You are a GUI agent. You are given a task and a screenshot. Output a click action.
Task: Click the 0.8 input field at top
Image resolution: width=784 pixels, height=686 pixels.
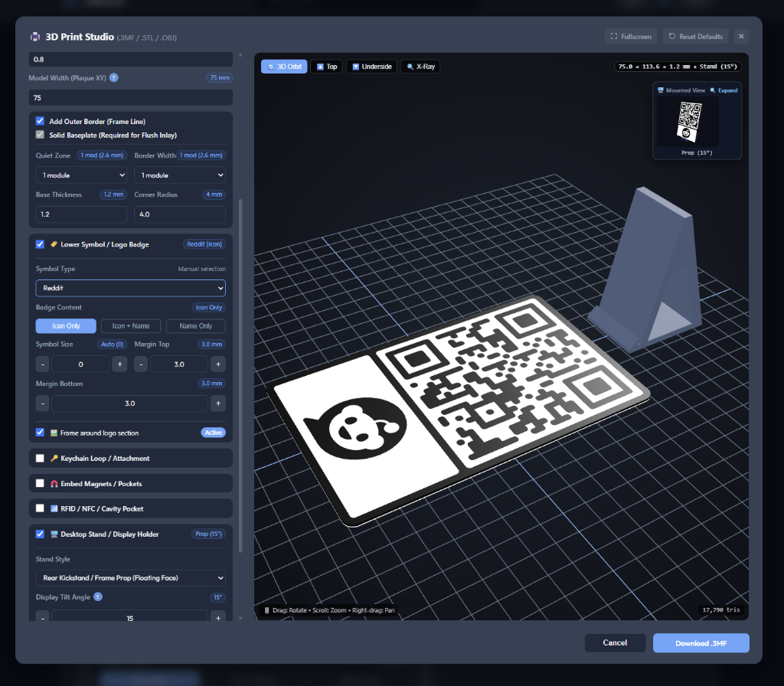click(x=130, y=59)
